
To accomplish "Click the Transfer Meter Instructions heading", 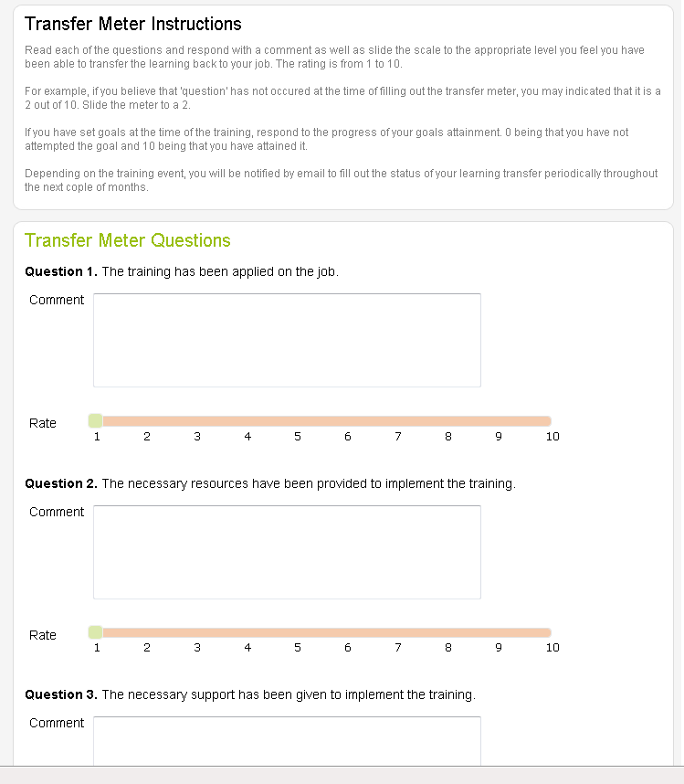I will 133,25.
